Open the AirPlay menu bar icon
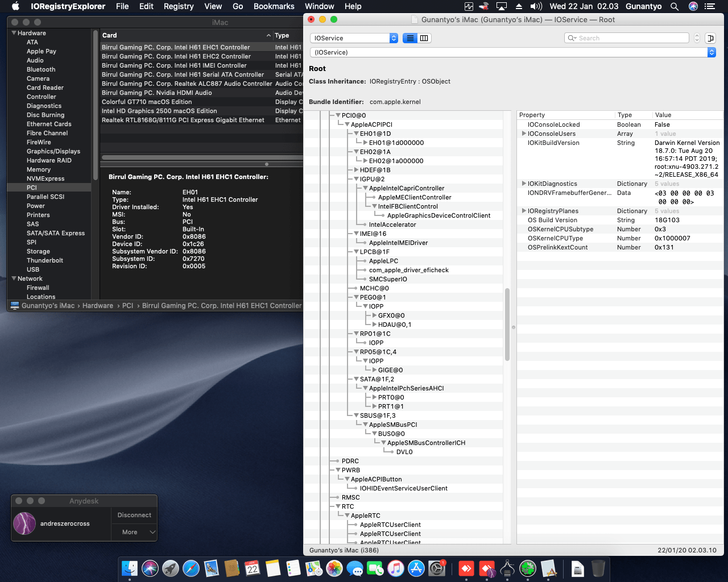728x582 pixels. [x=502, y=6]
